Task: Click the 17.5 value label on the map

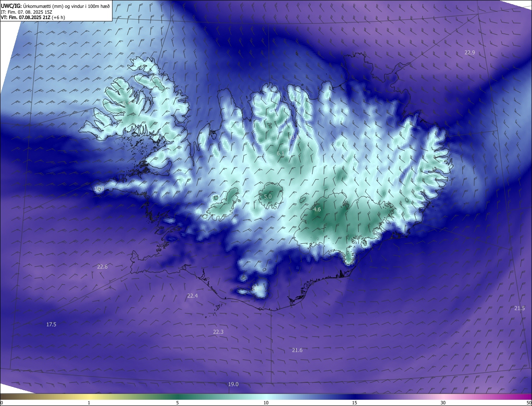Action: (x=51, y=324)
